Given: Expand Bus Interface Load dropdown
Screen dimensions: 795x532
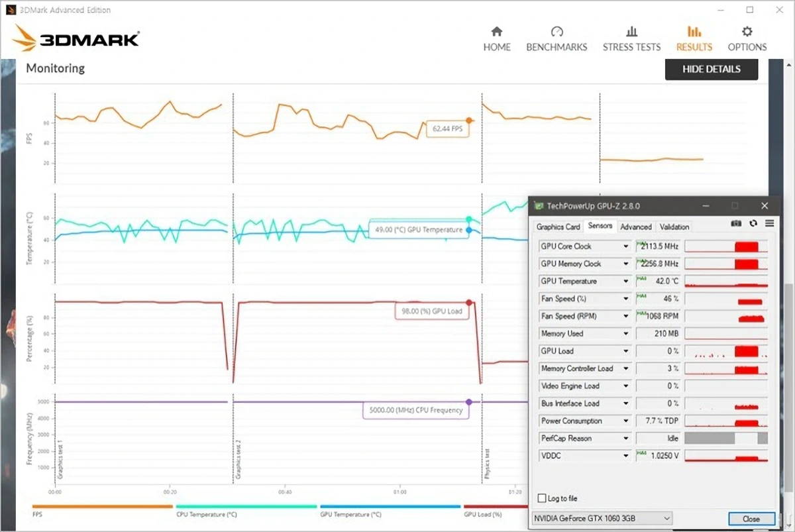Looking at the screenshot, I should pos(625,403).
